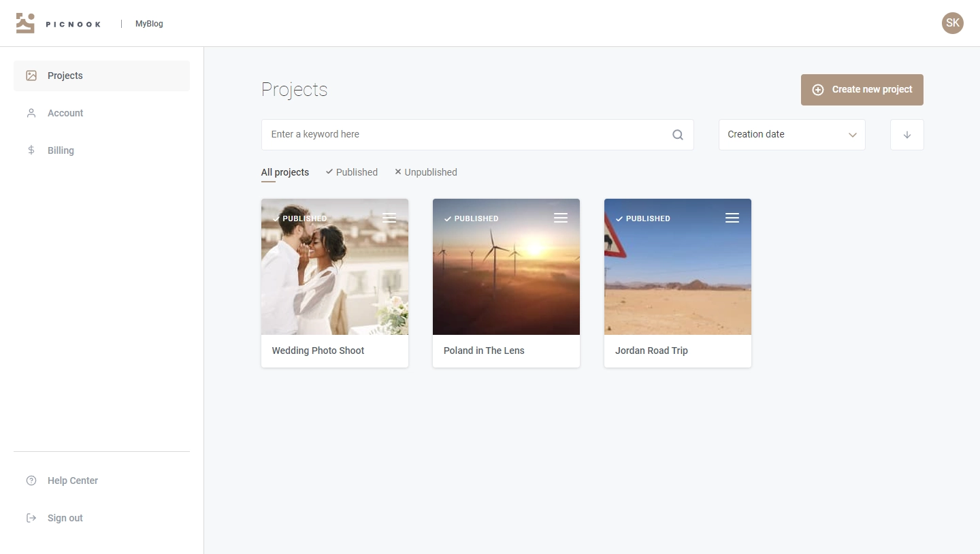
Task: Open Billing in sidebar
Action: [61, 150]
